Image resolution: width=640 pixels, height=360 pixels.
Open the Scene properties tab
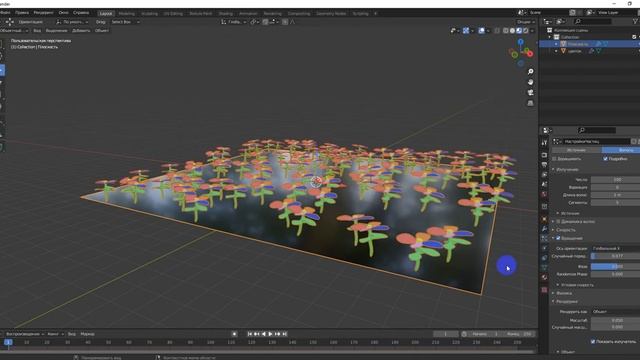click(544, 184)
